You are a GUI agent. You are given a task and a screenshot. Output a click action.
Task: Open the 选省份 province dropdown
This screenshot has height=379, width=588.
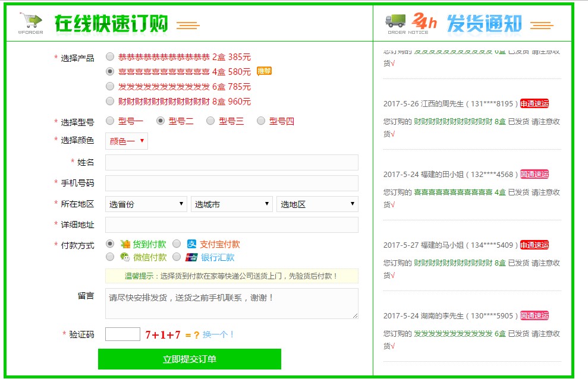click(x=146, y=204)
